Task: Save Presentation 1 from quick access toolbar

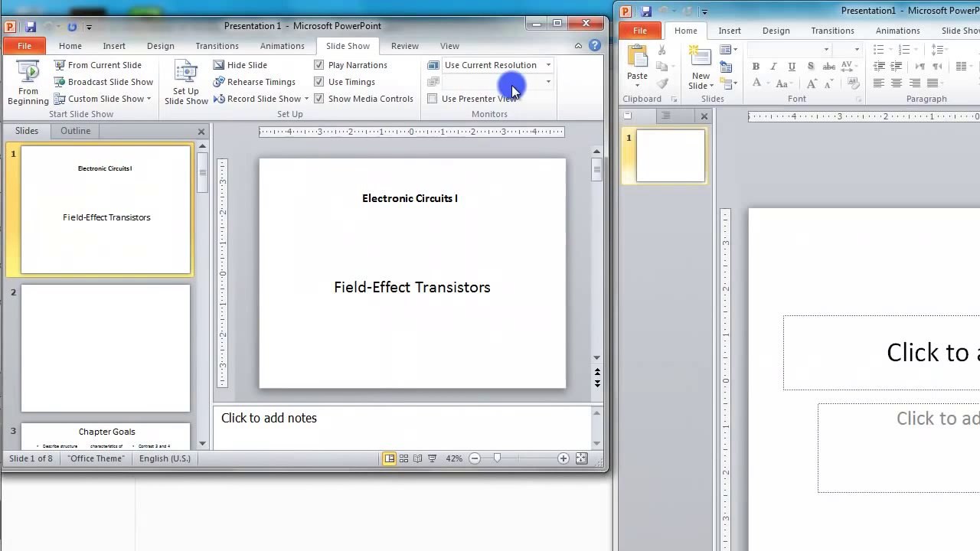Action: click(x=31, y=26)
